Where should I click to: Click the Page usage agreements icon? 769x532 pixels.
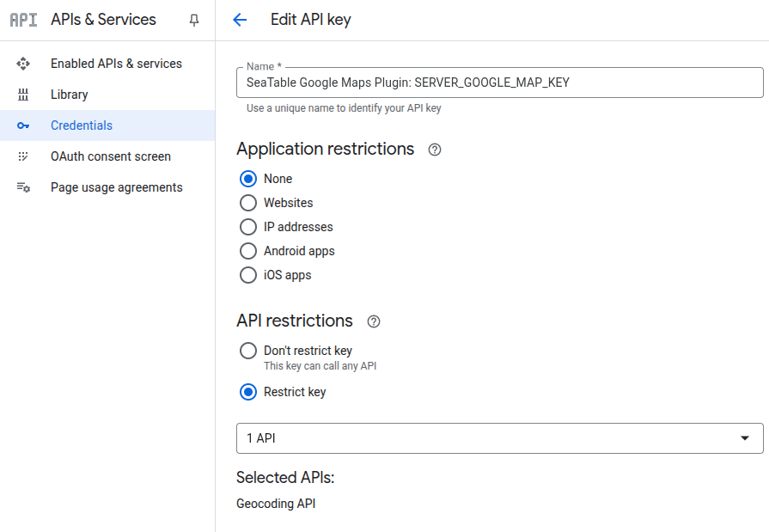click(x=23, y=187)
